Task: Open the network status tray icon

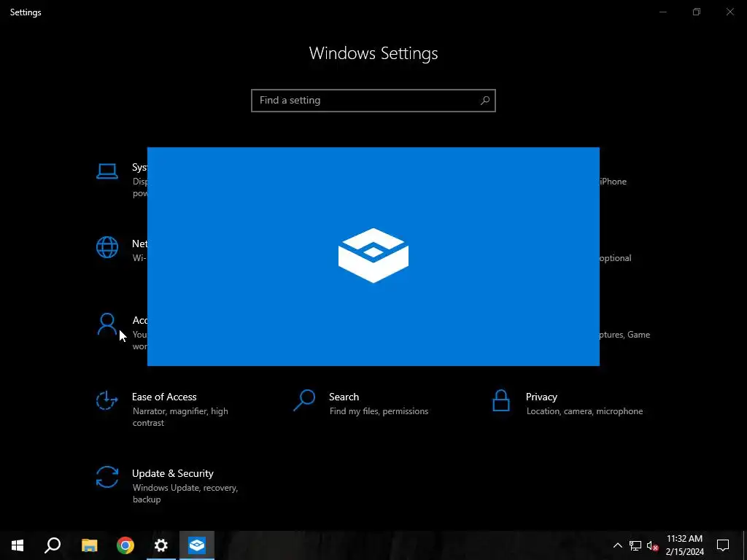Action: (x=635, y=545)
